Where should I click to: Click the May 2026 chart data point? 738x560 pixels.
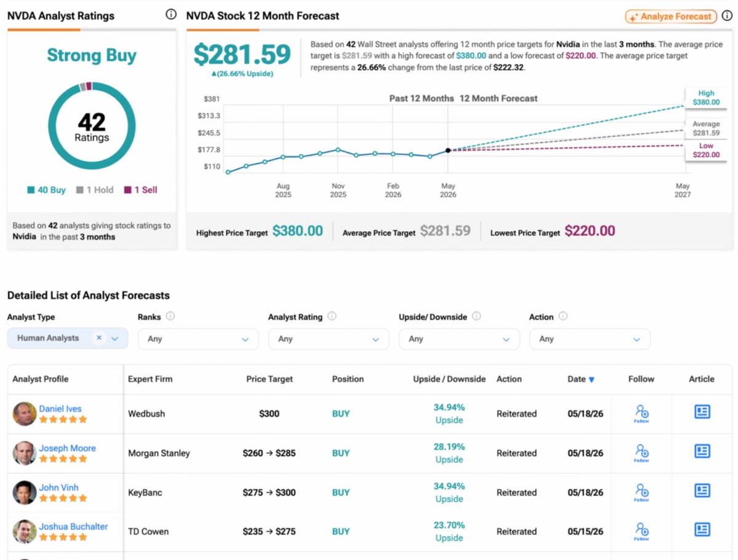tap(448, 150)
